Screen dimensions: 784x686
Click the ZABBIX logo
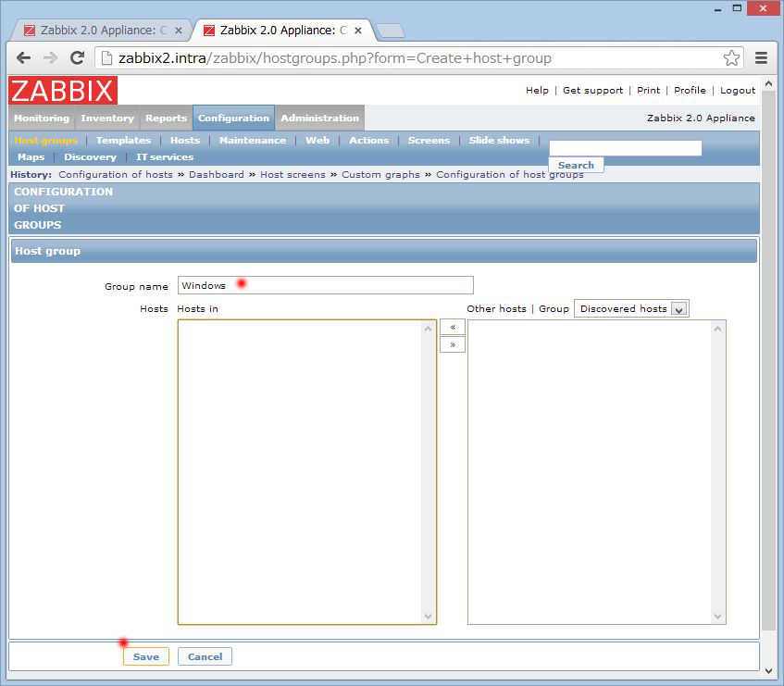point(63,91)
